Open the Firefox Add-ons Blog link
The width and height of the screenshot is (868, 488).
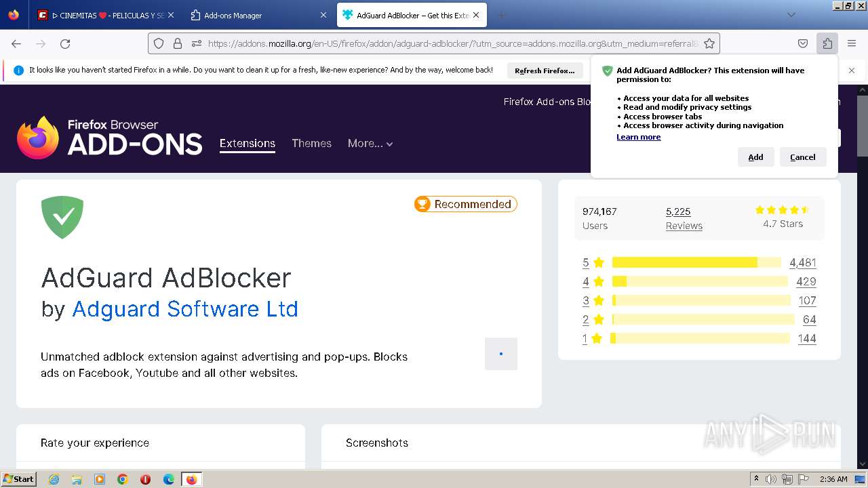(x=547, y=102)
